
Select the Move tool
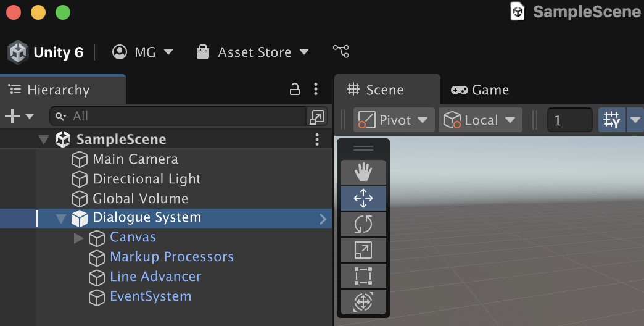click(x=363, y=198)
